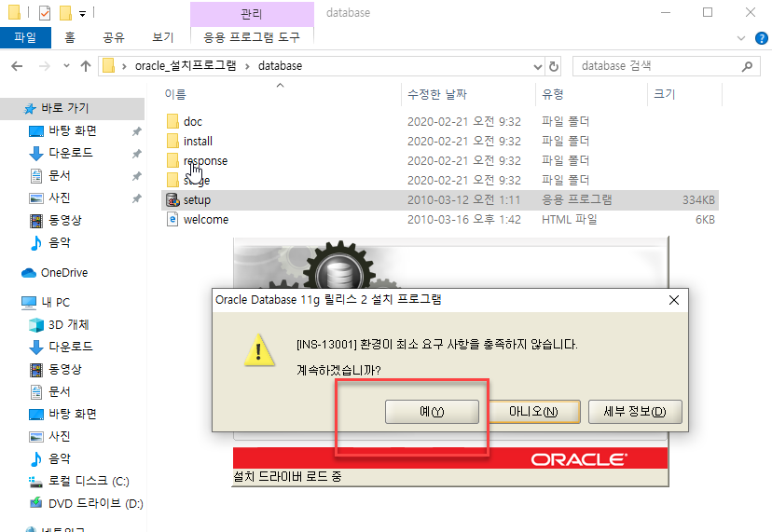This screenshot has width=772, height=532.
Task: Select the 'install' folder name text
Action: pos(198,142)
